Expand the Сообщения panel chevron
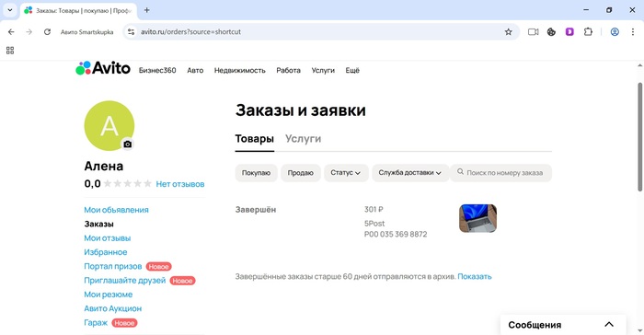644x335 pixels. (x=609, y=324)
